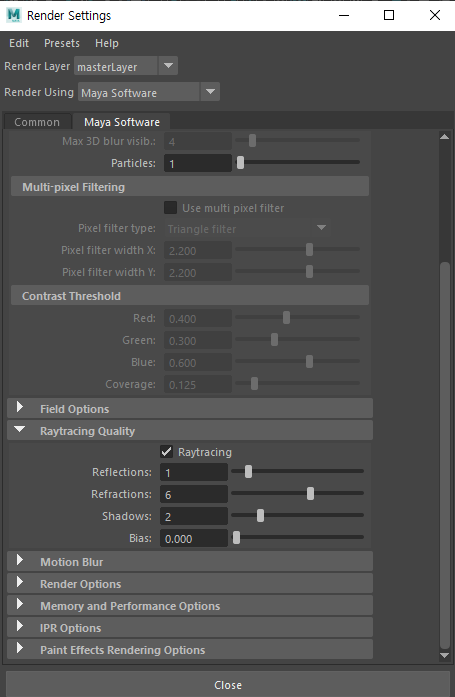
Task: Click the Coverage slider handle
Action: point(255,383)
